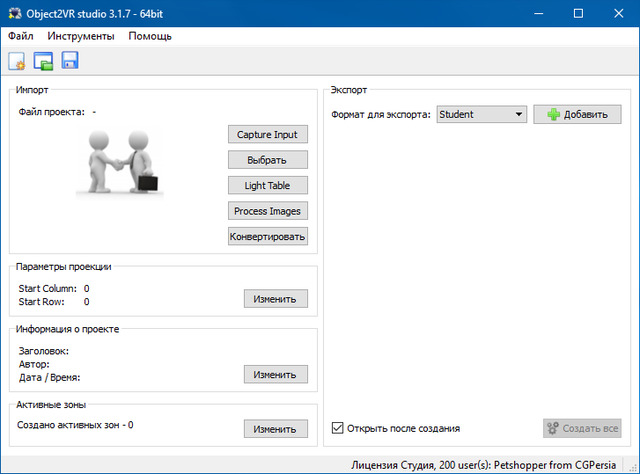The height and width of the screenshot is (474, 640).
Task: Click the Object2VR app icon in title bar
Action: [13, 14]
